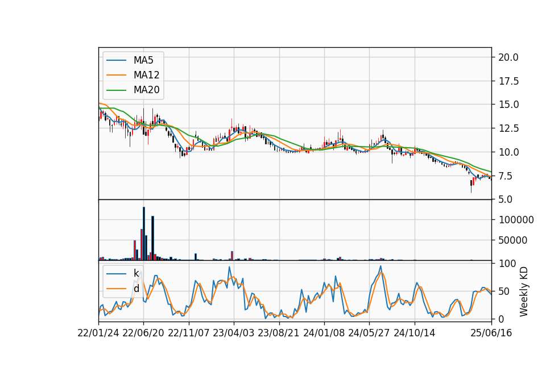Click the 20.0 price axis label

508,57
